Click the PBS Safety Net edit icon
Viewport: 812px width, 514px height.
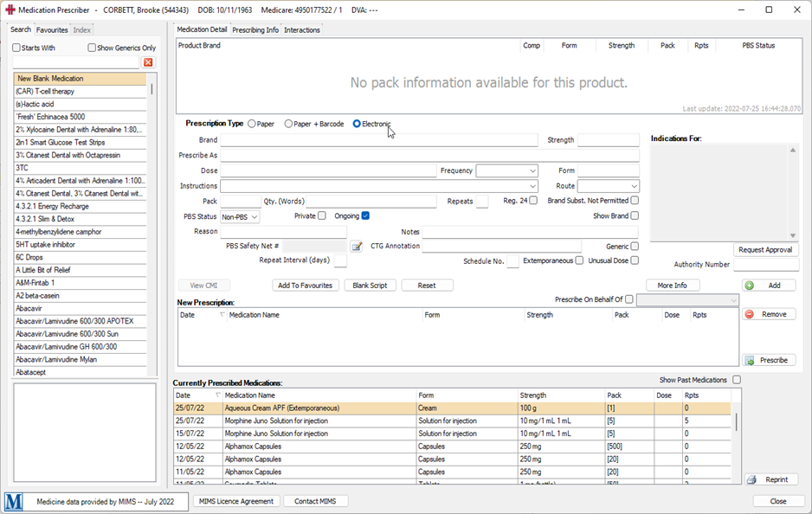356,247
